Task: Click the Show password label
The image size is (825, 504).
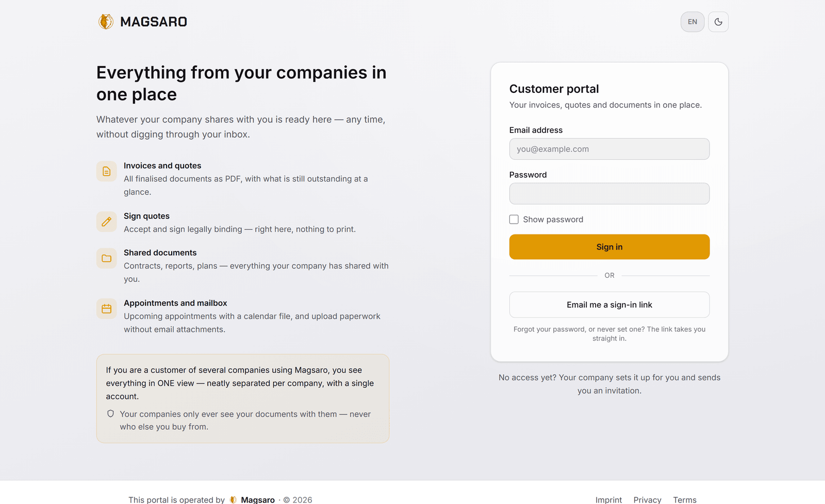Action: pos(553,220)
